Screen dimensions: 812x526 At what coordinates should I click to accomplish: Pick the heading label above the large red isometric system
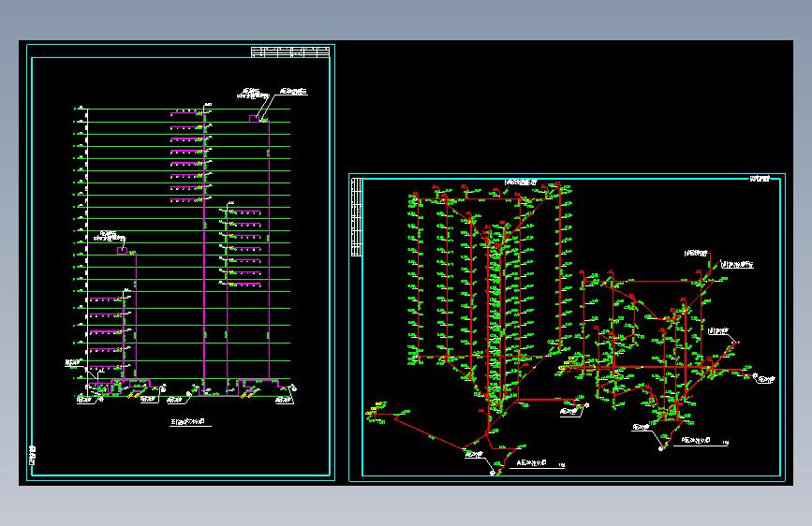tap(521, 183)
